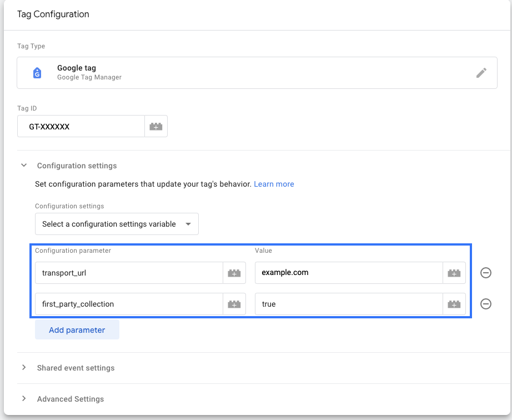Click the Tag ID input field

tap(81, 126)
